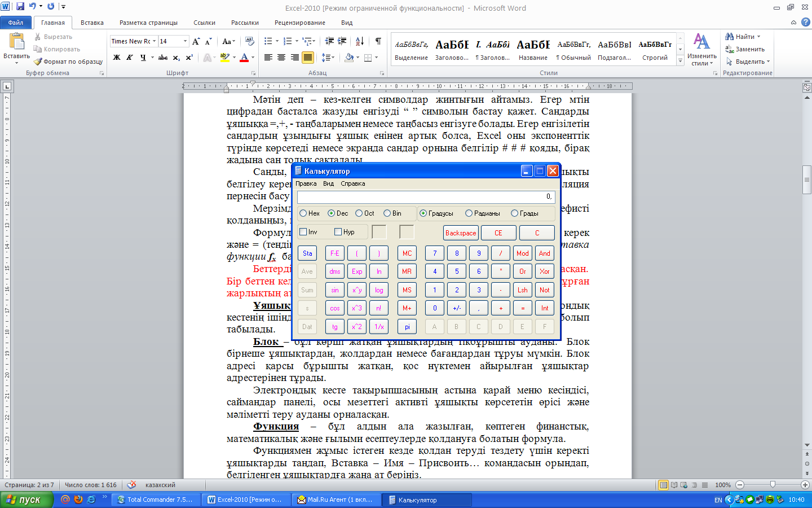812x508 pixels.
Task: Open Выделить dropdown in Редактирование
Action: click(748, 62)
